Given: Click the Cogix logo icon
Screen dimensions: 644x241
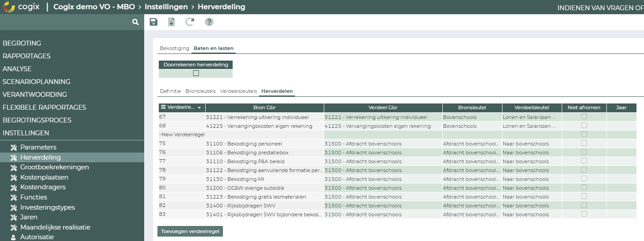Looking at the screenshot, I should 9,7.
